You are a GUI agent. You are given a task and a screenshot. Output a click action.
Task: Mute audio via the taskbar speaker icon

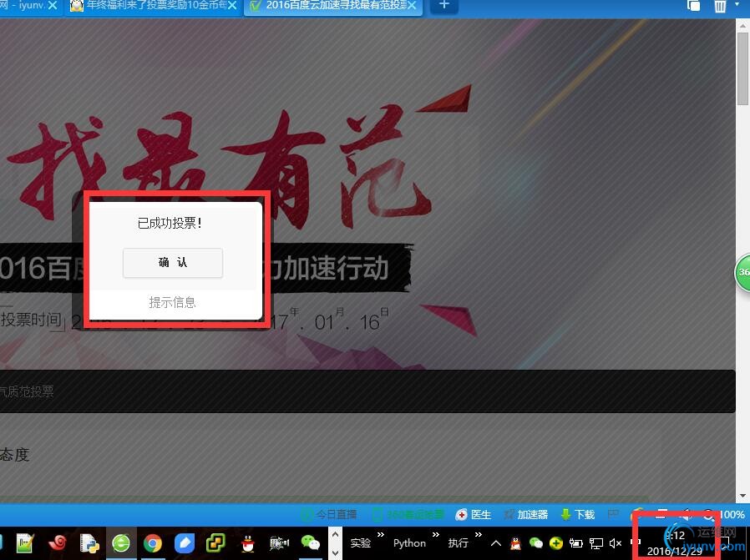click(x=615, y=542)
